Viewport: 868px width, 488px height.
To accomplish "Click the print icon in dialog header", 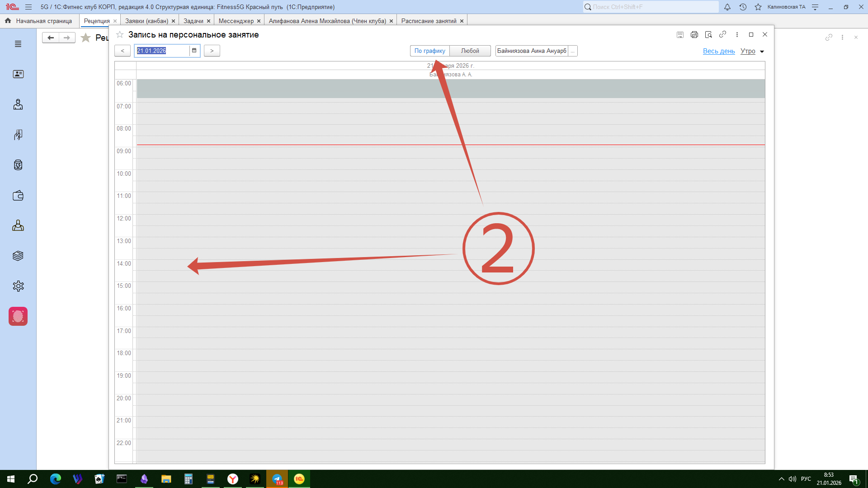I will [694, 35].
